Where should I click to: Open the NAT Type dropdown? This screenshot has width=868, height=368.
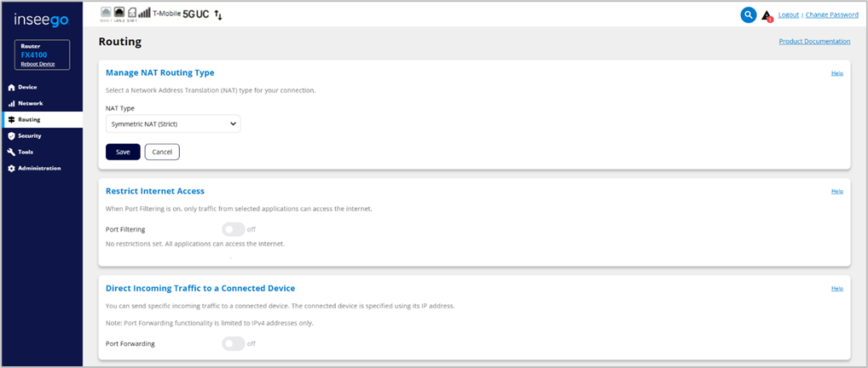pos(173,124)
